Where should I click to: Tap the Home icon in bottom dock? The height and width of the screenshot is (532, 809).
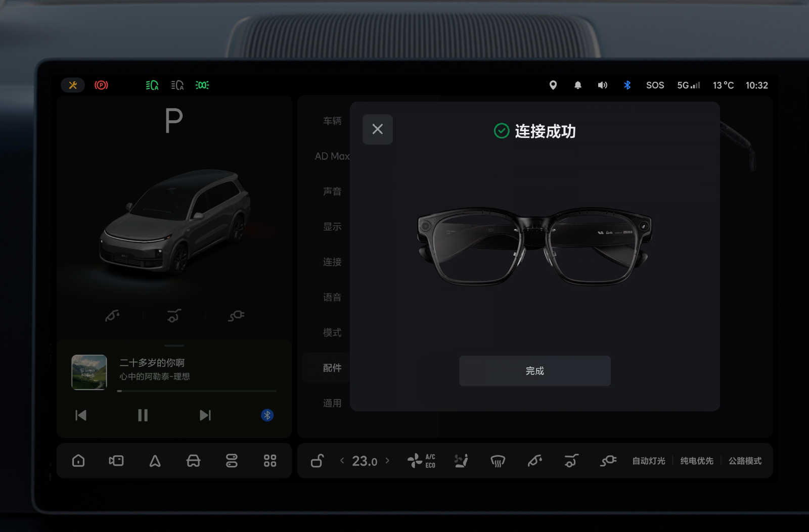pos(78,461)
